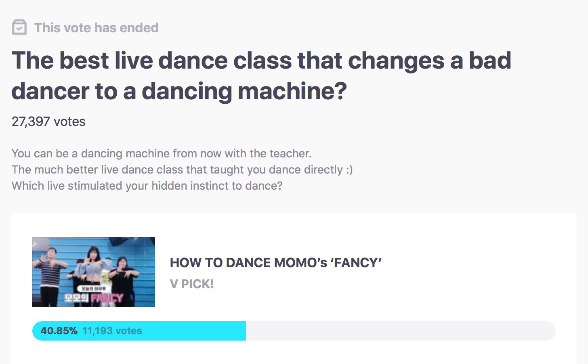Click the first line of the poll title
This screenshot has width=588, height=364.
click(x=261, y=61)
